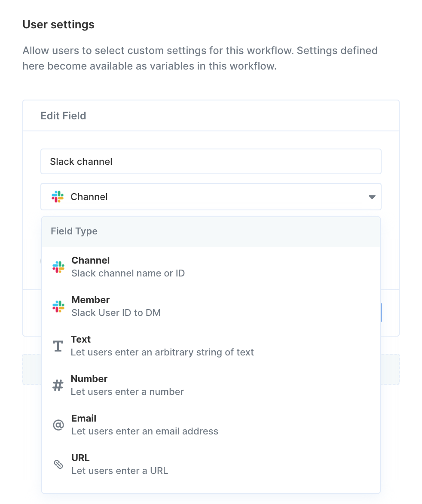Click the hash icon for Number field type
Image resolution: width=422 pixels, height=504 pixels.
coord(58,386)
